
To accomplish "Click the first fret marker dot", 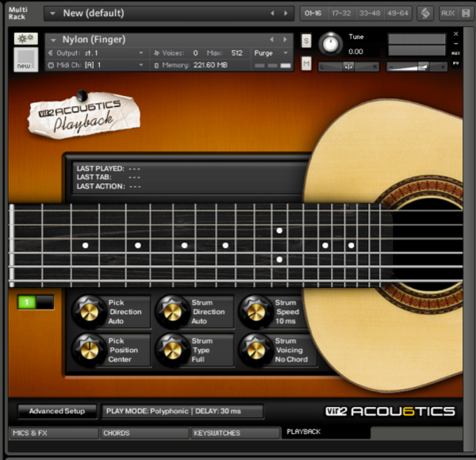I will (x=86, y=245).
